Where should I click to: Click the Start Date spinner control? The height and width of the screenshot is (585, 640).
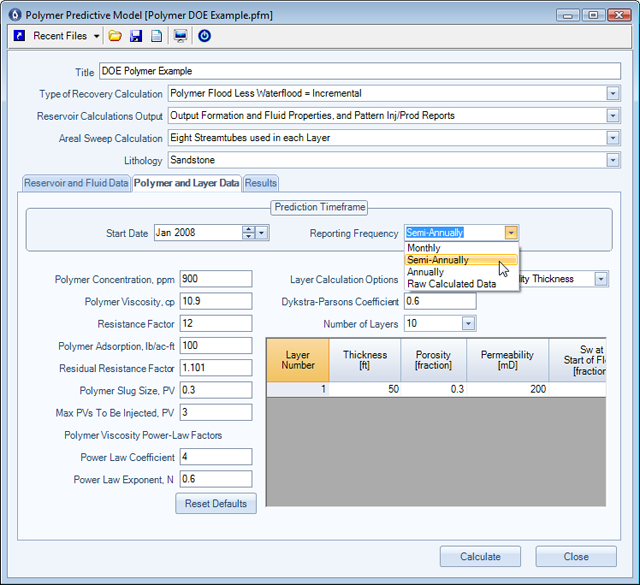pos(248,233)
